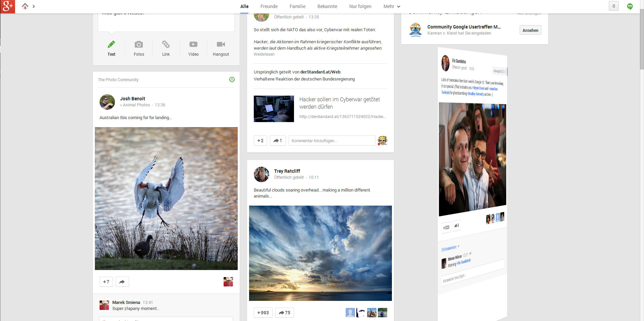The height and width of the screenshot is (321, 644).
Task: Switch to the Freunde tab
Action: pos(269,6)
